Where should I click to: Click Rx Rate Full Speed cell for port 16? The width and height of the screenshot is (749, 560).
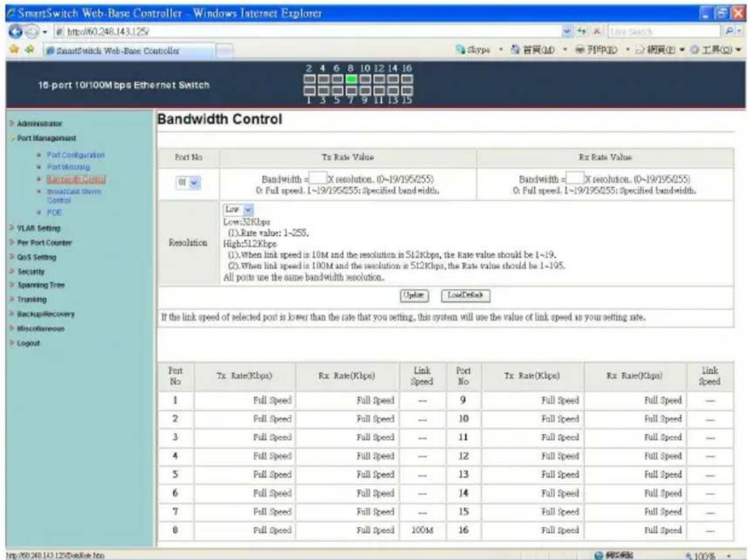click(x=635, y=531)
